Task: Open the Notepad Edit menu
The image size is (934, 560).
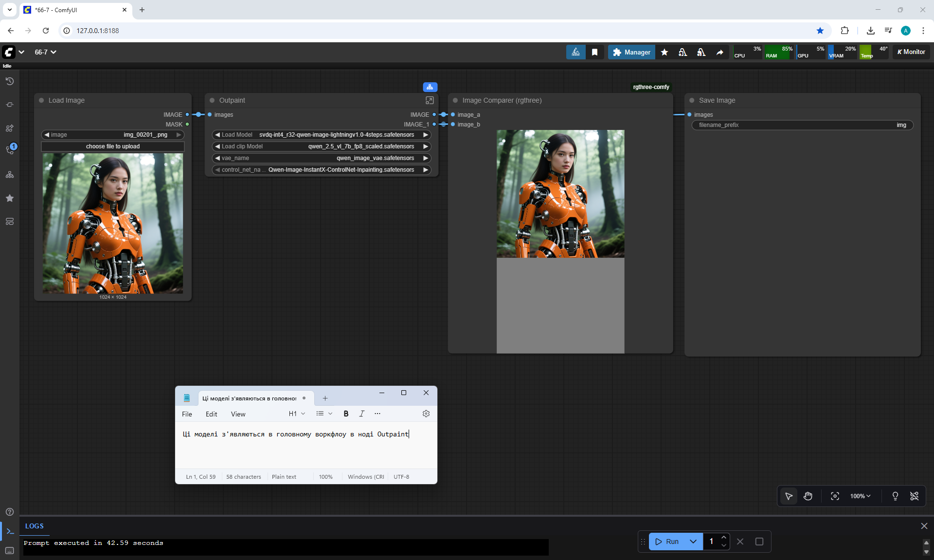Action: click(x=211, y=414)
